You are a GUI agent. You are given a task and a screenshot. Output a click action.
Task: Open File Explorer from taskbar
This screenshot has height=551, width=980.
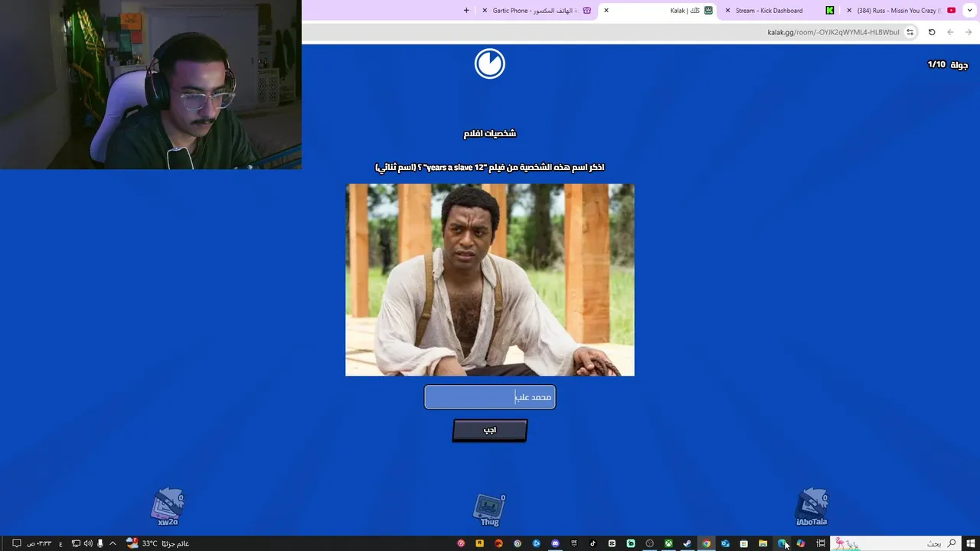(x=763, y=543)
